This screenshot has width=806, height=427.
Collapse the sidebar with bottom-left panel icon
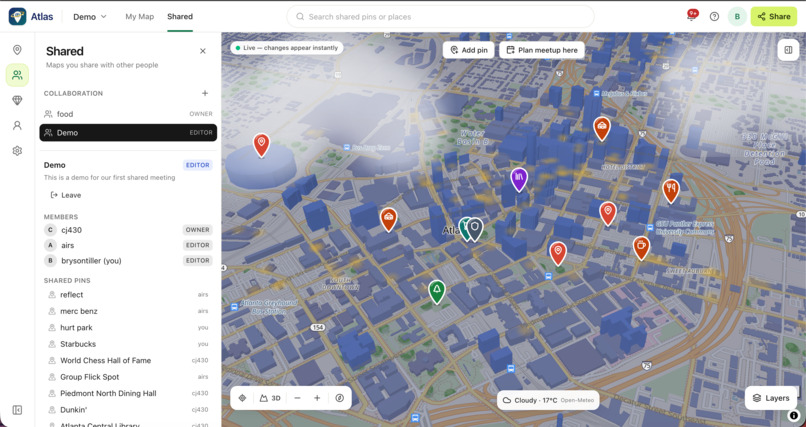[17, 410]
